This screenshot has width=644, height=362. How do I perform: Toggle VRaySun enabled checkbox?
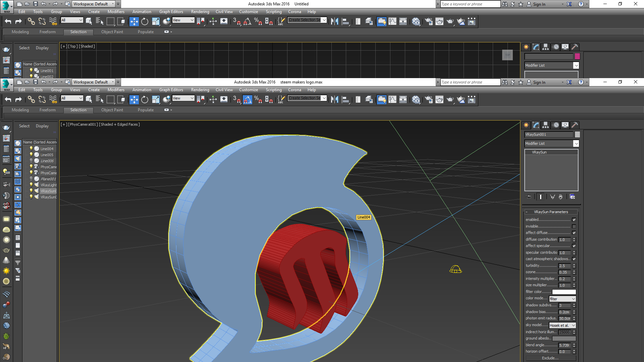coord(574,220)
